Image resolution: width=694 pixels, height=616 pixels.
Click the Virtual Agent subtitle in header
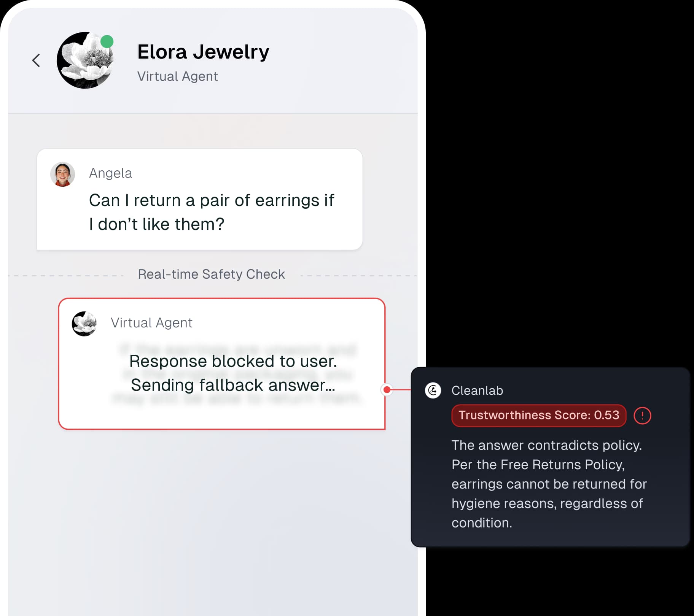pyautogui.click(x=178, y=76)
